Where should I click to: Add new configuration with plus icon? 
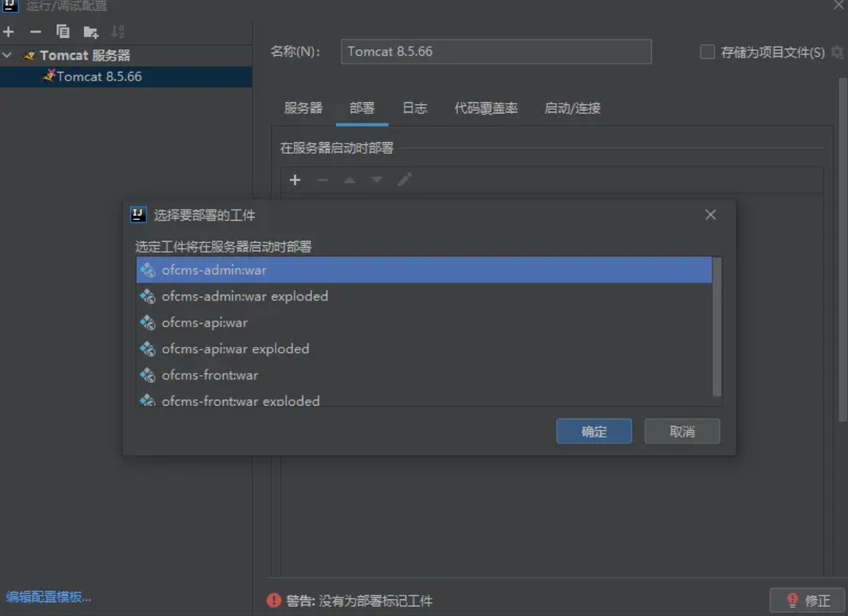coord(8,32)
